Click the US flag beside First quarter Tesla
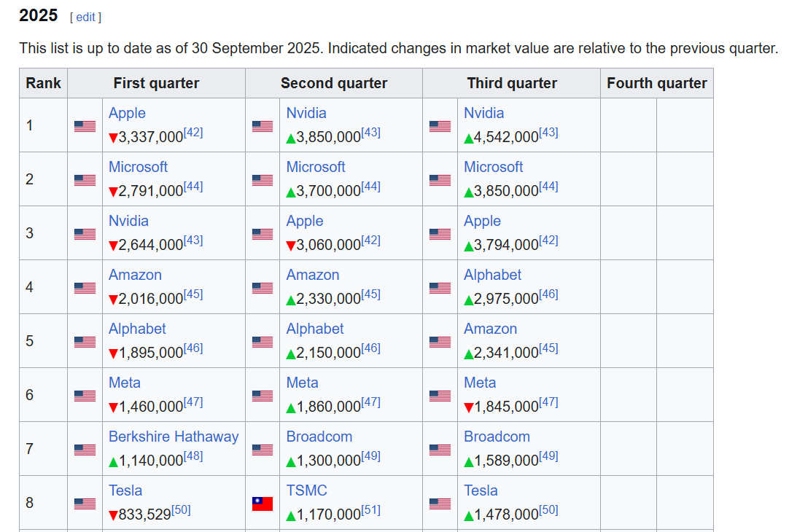Viewport: 789px width, 532px height. tap(85, 504)
